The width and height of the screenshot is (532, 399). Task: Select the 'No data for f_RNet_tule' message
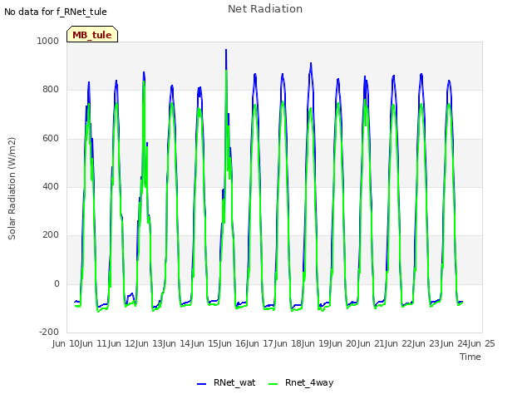[x=56, y=12]
